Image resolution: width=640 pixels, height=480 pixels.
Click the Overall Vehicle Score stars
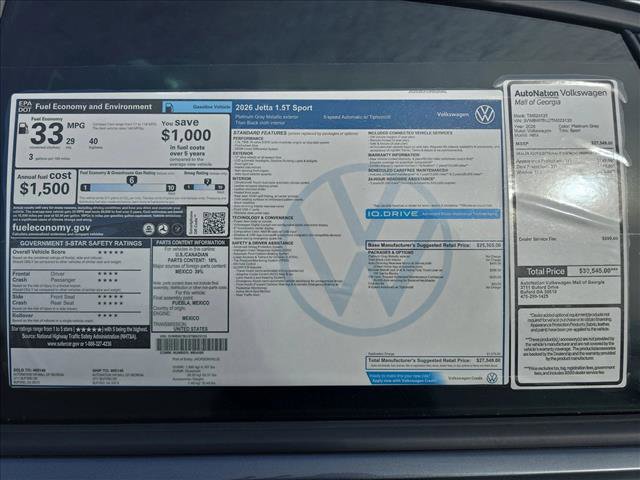pos(110,252)
